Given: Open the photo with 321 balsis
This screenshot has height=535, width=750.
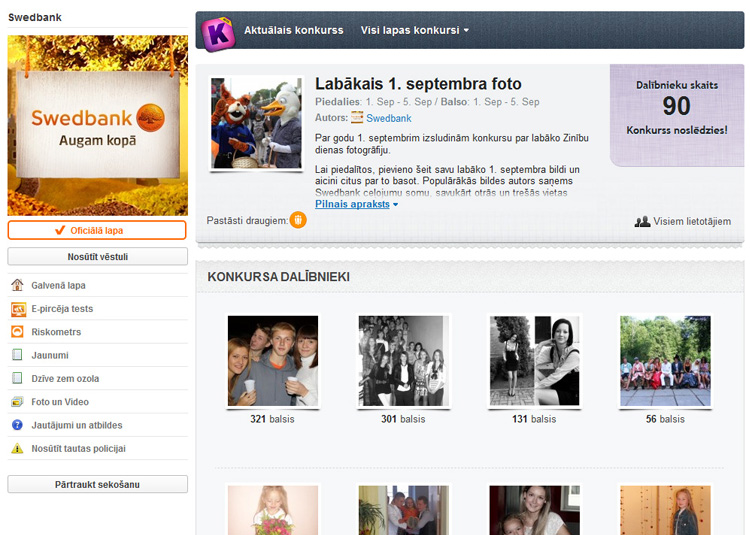Looking at the screenshot, I should pyautogui.click(x=273, y=361).
